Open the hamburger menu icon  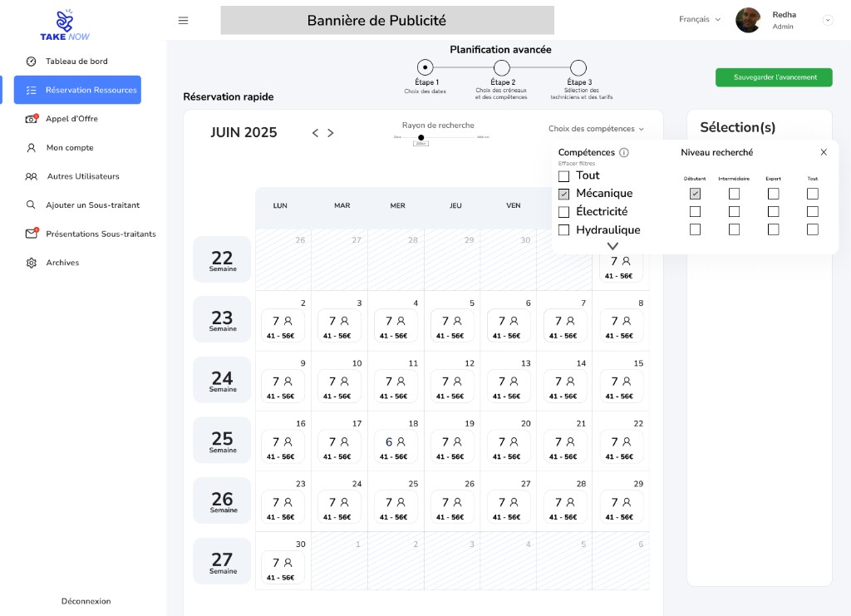[183, 21]
